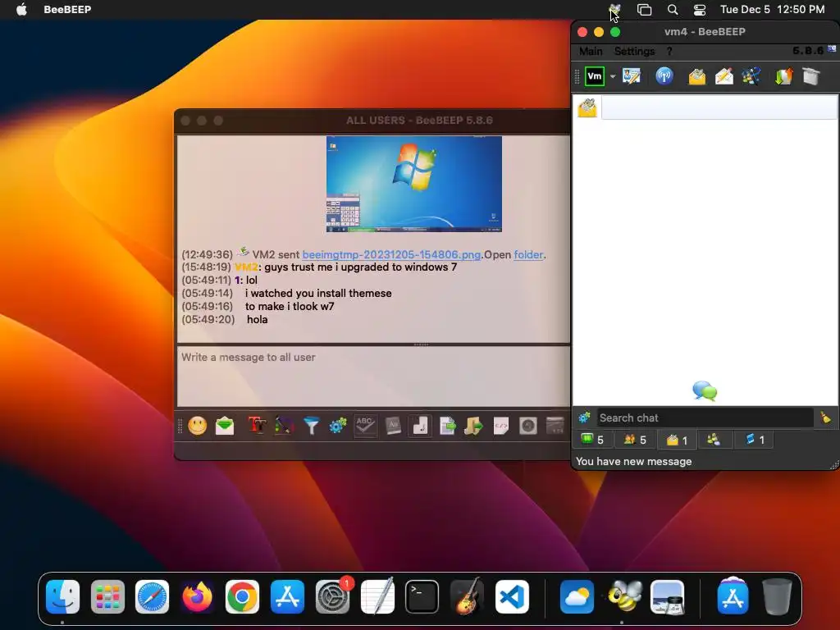Viewport: 840px width, 630px height.
Task: Open the emoticons smiley picker in chat toolbar
Action: (x=197, y=426)
